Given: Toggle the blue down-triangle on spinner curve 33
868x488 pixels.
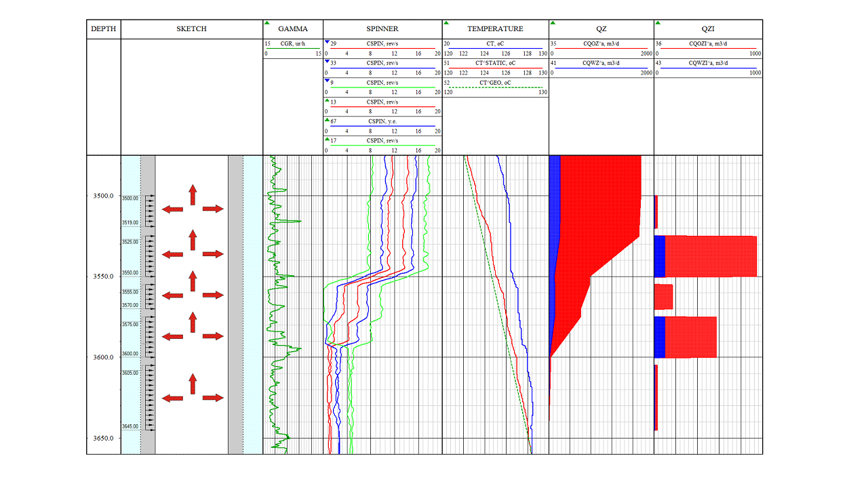Looking at the screenshot, I should pyautogui.click(x=327, y=62).
